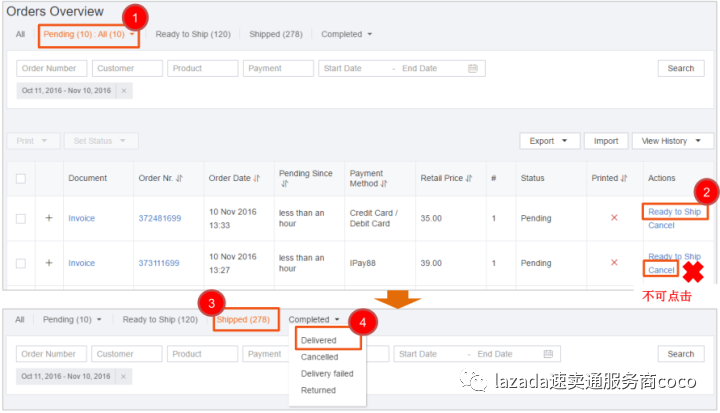Viewport: 720px width, 413px height.
Task: Sort by Printed column icon
Action: (x=624, y=178)
